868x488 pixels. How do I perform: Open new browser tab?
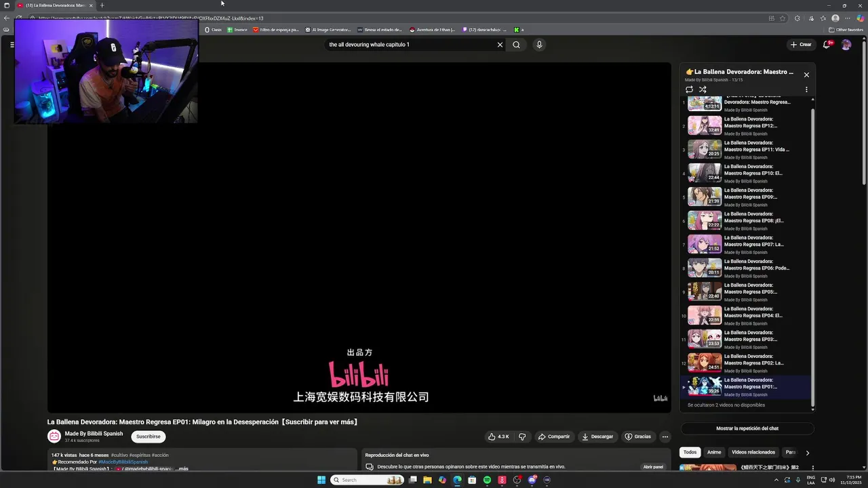click(102, 5)
